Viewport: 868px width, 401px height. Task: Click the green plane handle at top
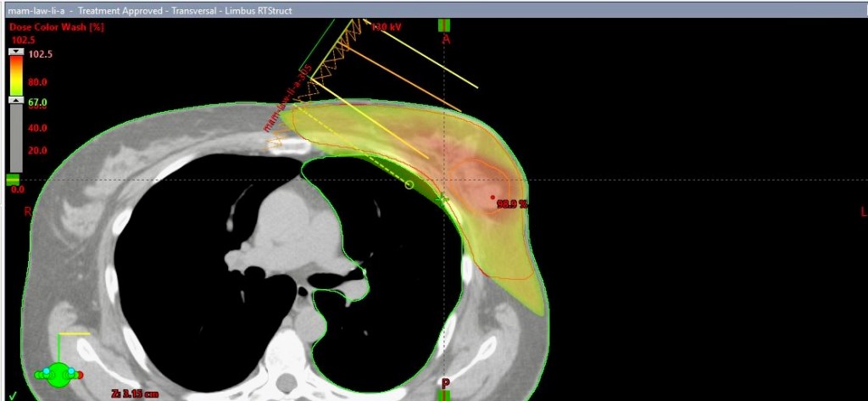443,25
